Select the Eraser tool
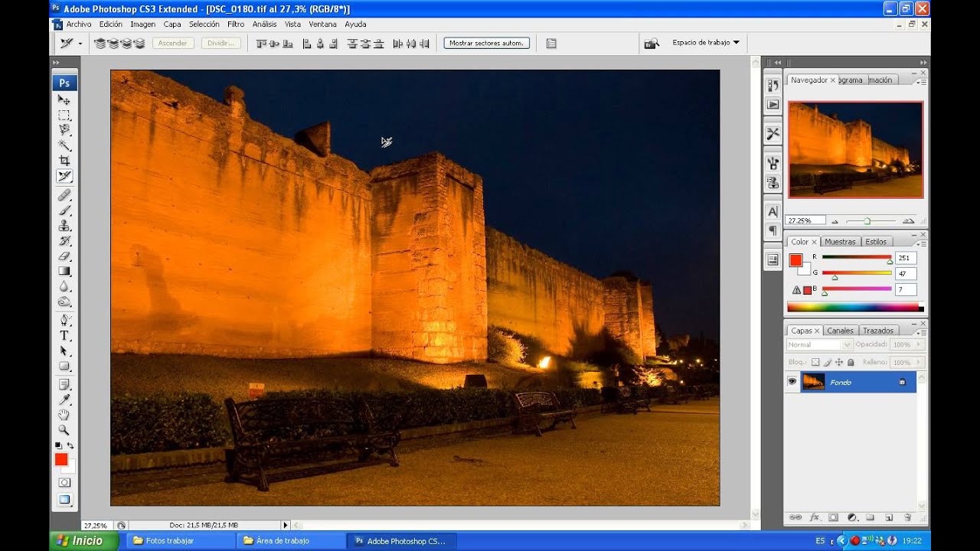The width and height of the screenshot is (980, 551). tap(64, 256)
